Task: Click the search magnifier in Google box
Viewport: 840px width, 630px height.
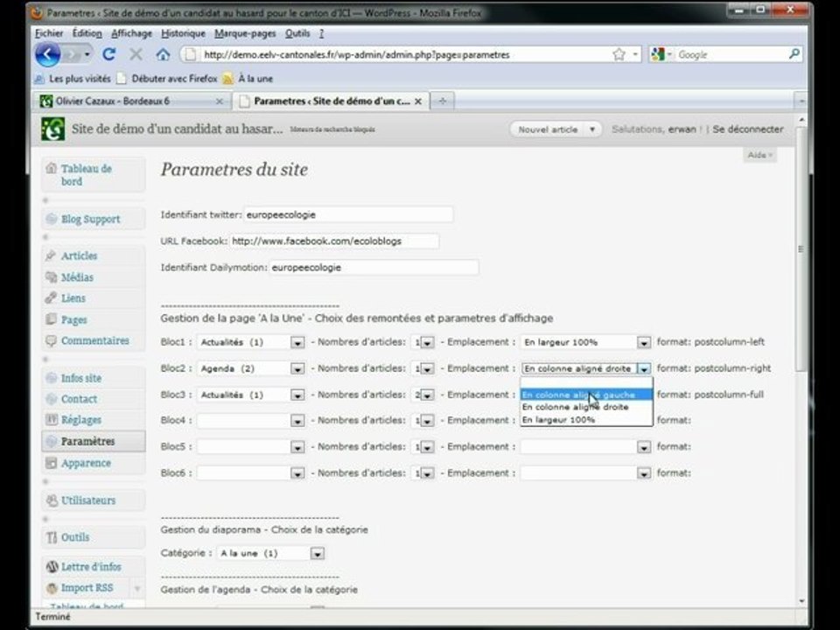Action: pos(794,54)
